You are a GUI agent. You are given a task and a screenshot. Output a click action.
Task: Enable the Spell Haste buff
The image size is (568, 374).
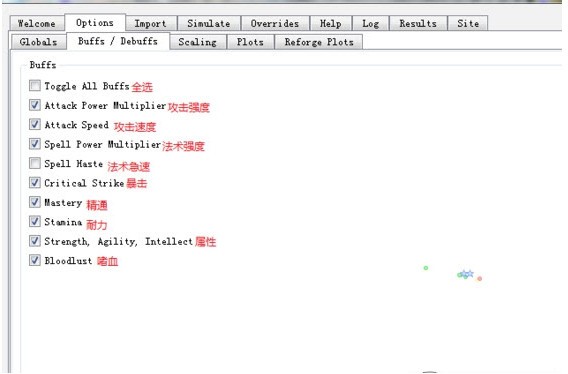coord(35,163)
